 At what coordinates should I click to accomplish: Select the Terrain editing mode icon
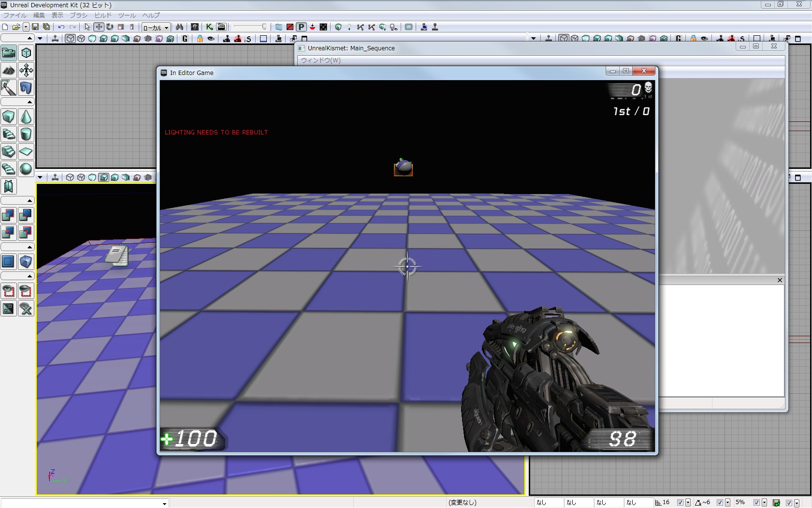coord(9,71)
